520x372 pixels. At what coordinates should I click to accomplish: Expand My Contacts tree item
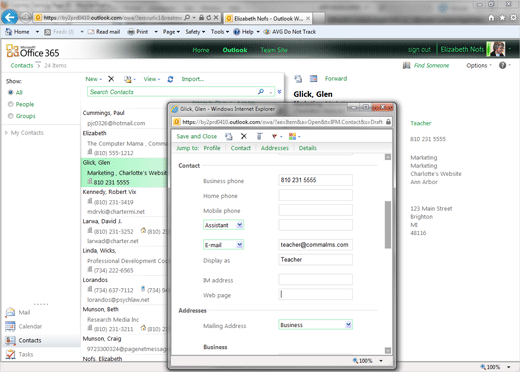pyautogui.click(x=6, y=133)
